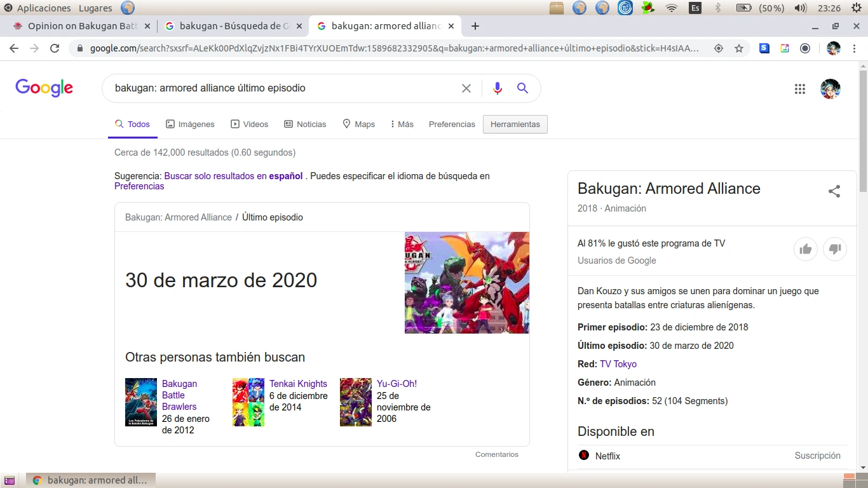This screenshot has width=868, height=488.
Task: Like the show with the thumbs up
Action: coord(806,249)
